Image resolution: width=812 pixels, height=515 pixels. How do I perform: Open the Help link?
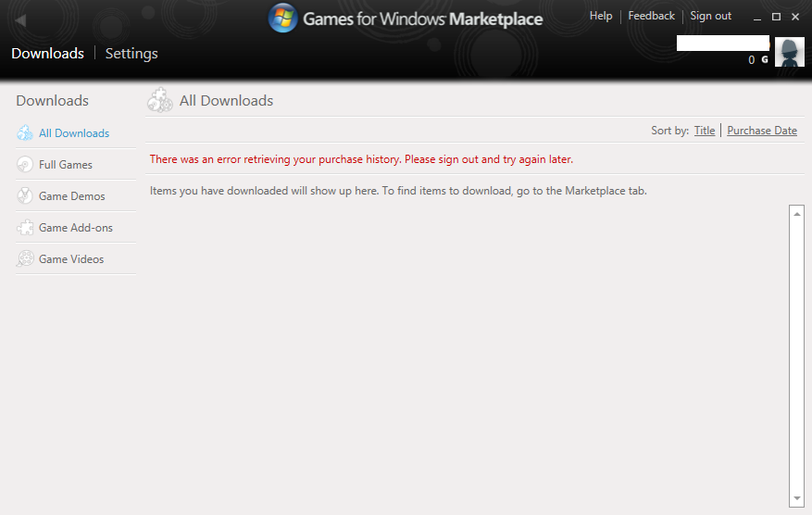601,16
